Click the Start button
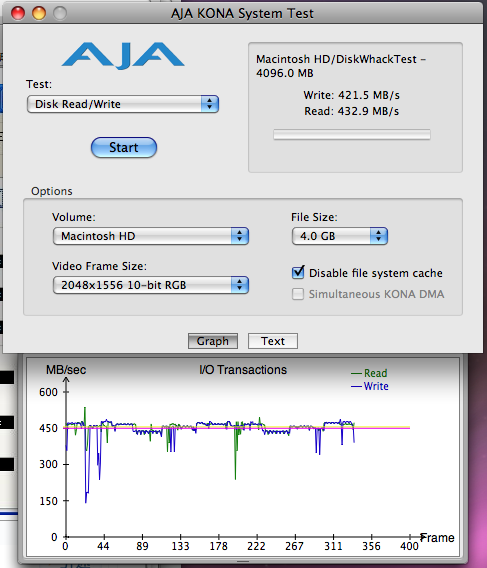Image resolution: width=487 pixels, height=568 pixels. [x=124, y=147]
